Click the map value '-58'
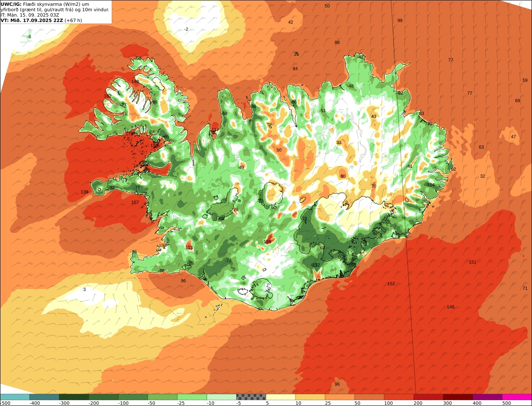Viewport: 532px width, 406px height. (x=161, y=271)
